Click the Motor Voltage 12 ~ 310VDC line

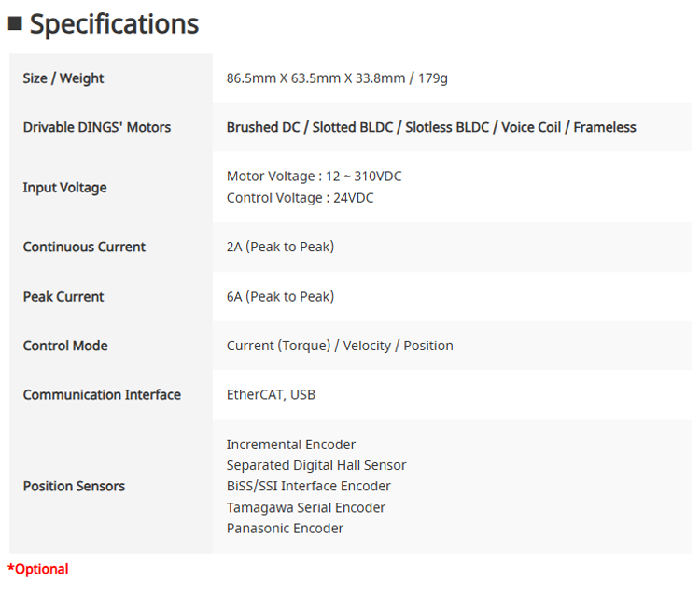pyautogui.click(x=314, y=176)
